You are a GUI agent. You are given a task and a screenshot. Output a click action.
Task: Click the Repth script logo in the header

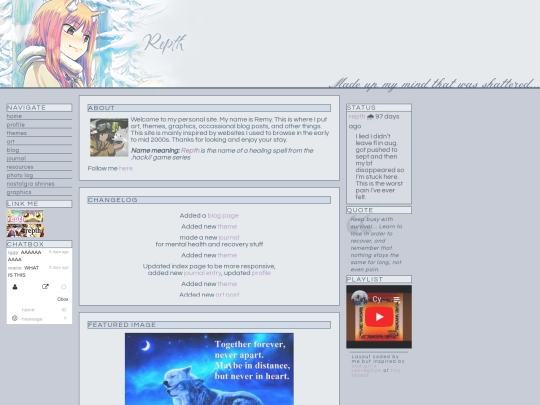(165, 43)
